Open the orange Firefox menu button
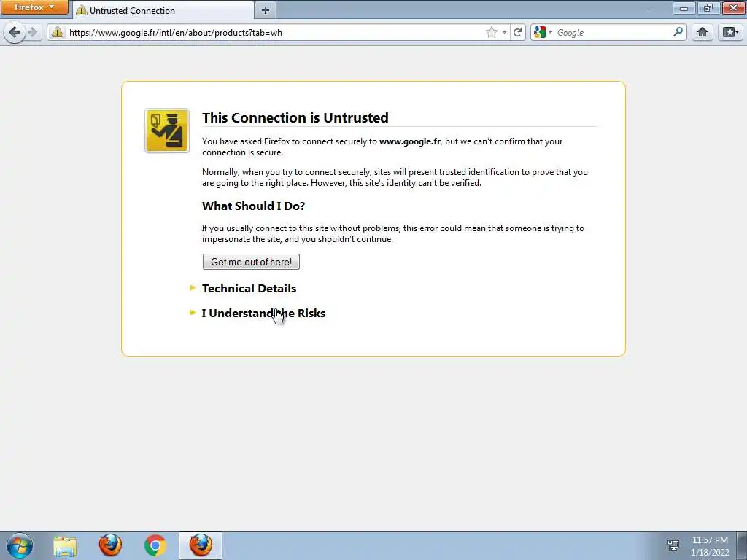 (34, 7)
